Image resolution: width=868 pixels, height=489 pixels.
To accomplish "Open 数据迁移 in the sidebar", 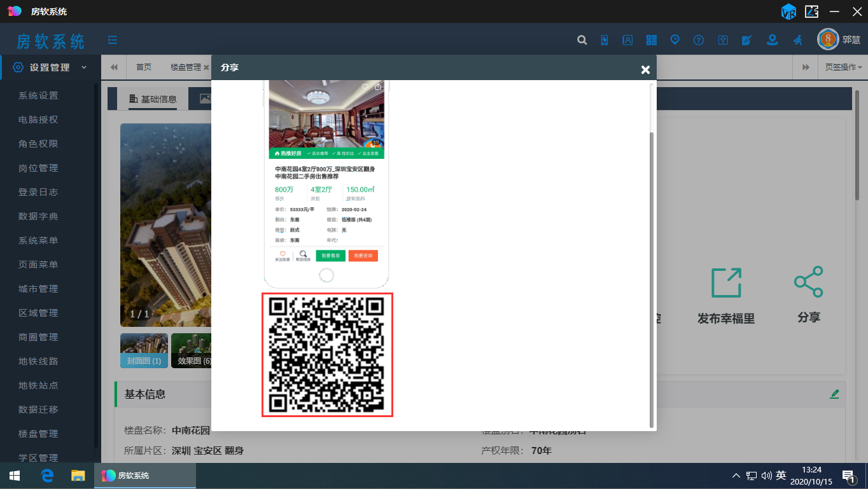I will (38, 410).
